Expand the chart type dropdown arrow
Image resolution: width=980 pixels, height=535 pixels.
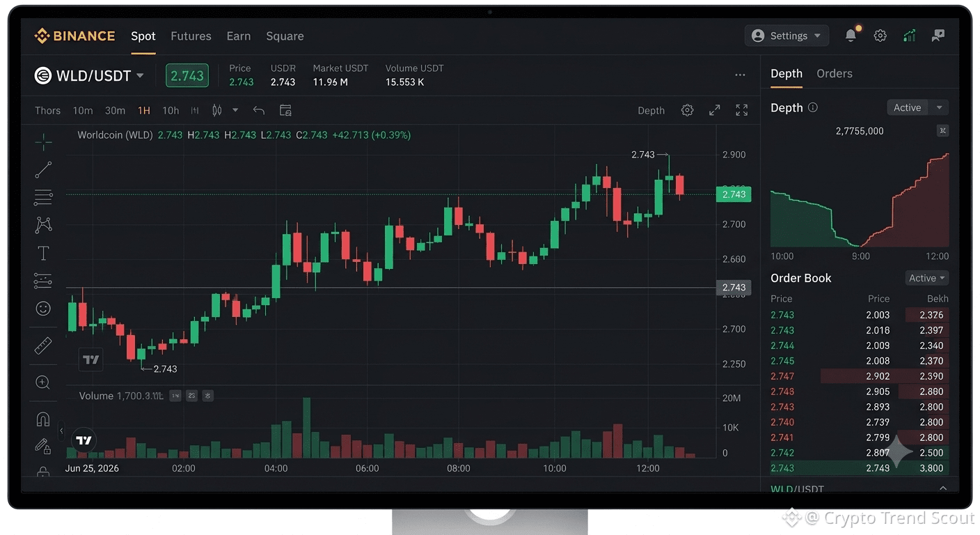tap(235, 110)
